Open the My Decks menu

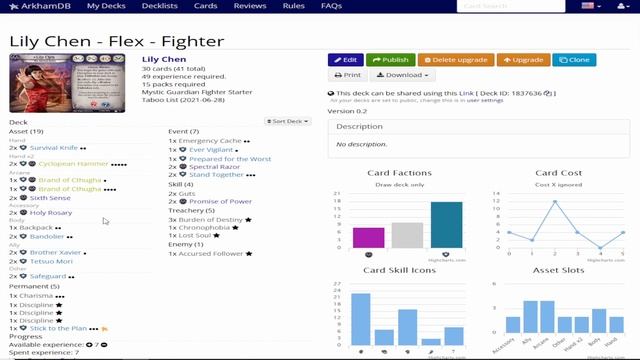tap(106, 6)
